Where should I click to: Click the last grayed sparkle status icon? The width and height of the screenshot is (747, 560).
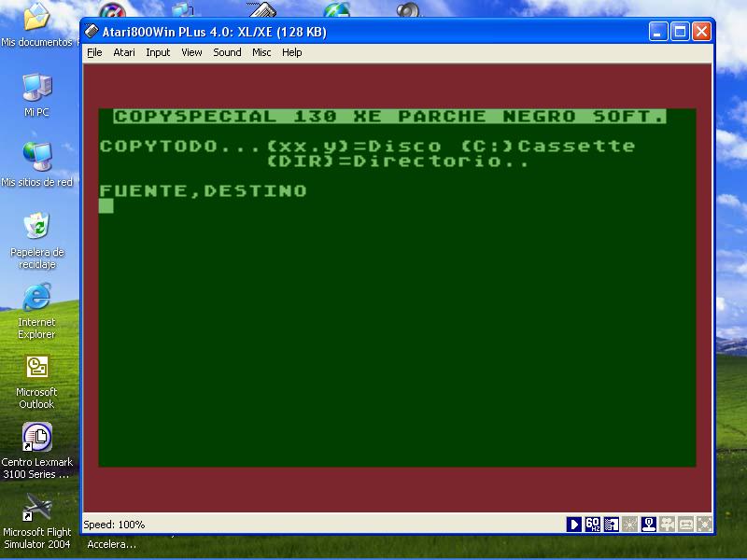click(x=704, y=525)
